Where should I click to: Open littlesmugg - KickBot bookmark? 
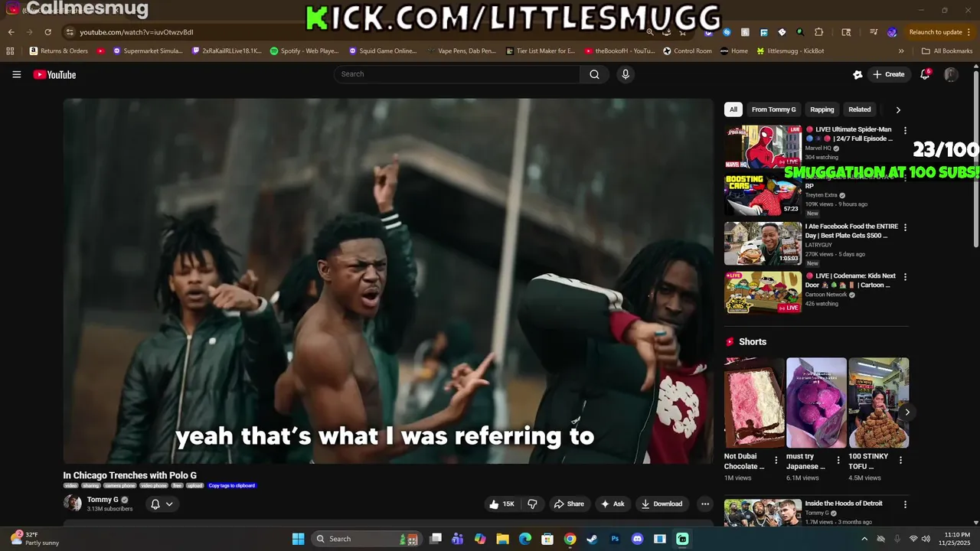pos(790,51)
